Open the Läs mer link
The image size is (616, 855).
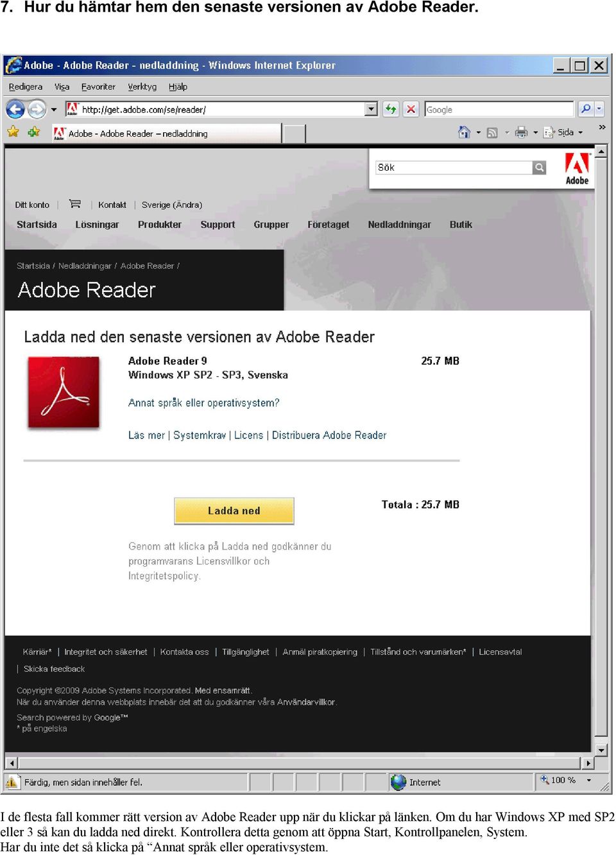click(146, 435)
